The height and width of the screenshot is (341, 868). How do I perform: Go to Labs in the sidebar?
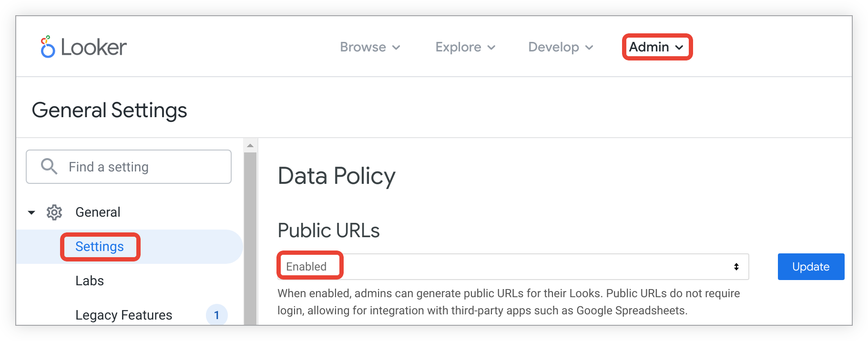(90, 281)
